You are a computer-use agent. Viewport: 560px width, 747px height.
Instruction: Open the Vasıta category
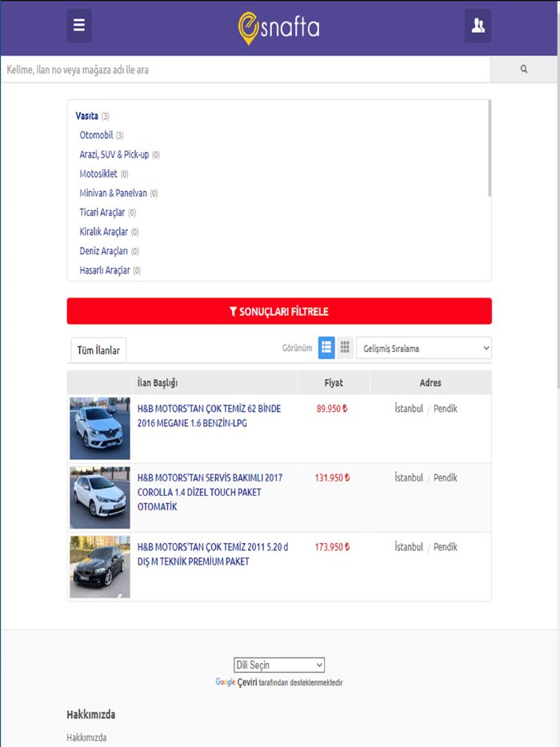tap(86, 116)
